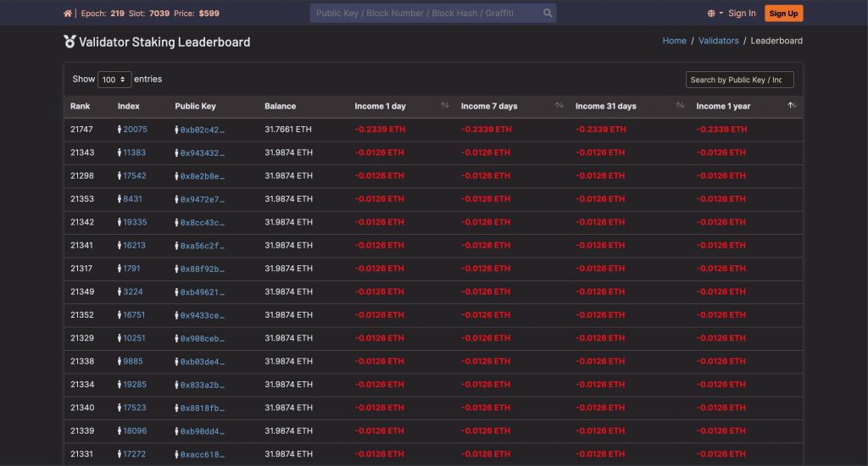Viewport: 868px width, 466px height.
Task: Open Validators breadcrumb link
Action: (x=719, y=41)
